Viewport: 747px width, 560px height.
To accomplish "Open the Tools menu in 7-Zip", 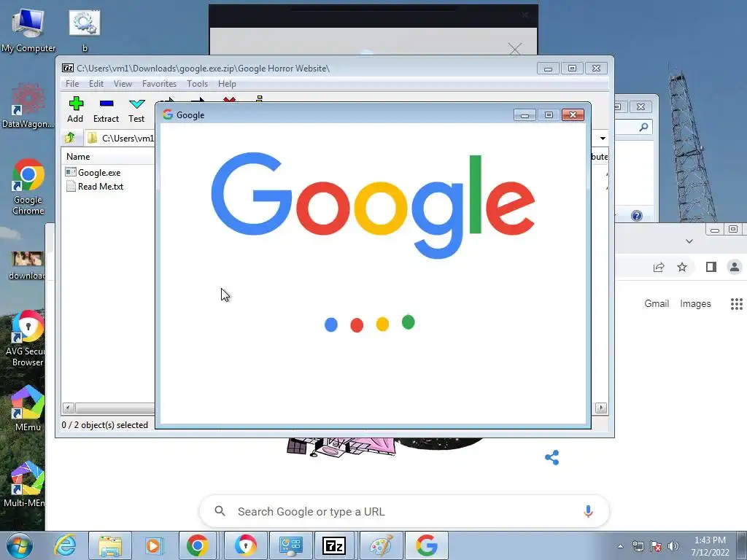I will (197, 84).
